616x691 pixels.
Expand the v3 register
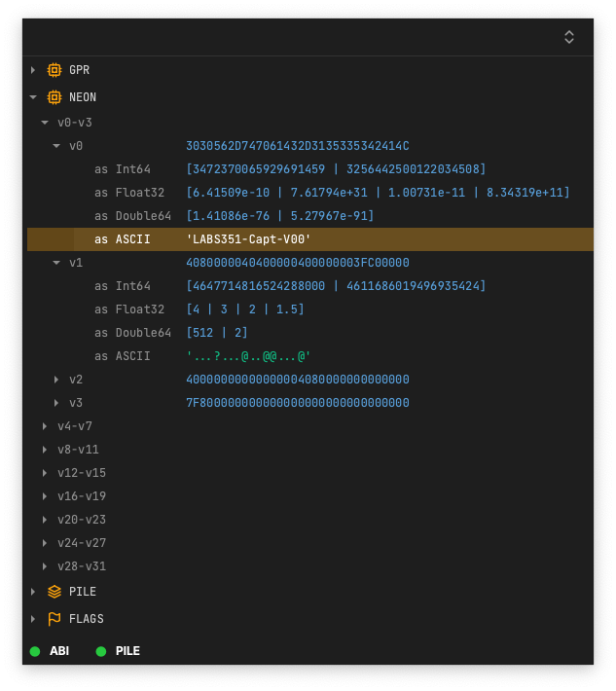click(x=56, y=403)
